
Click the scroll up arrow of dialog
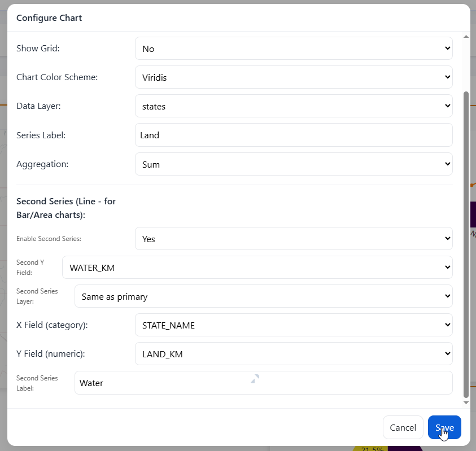(466, 37)
